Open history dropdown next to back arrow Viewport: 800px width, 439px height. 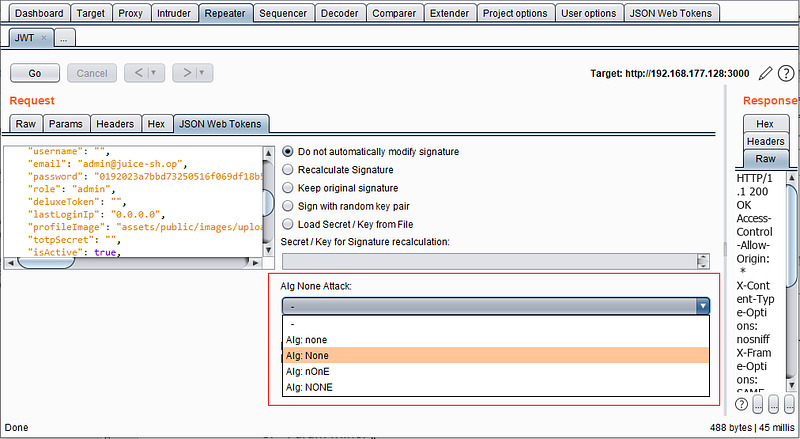(x=155, y=73)
